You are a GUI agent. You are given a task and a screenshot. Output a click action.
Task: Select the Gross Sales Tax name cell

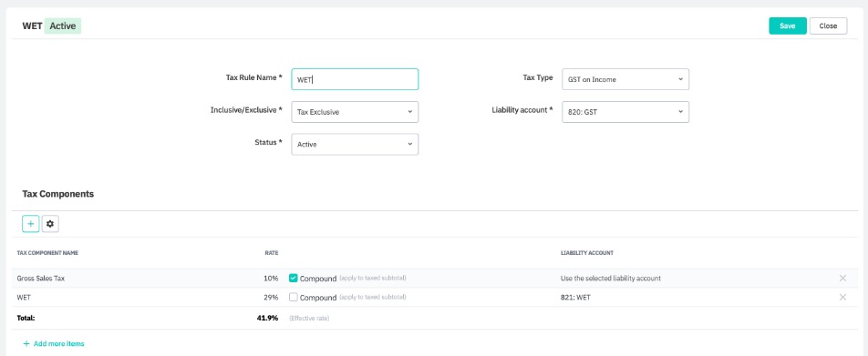[41, 279]
